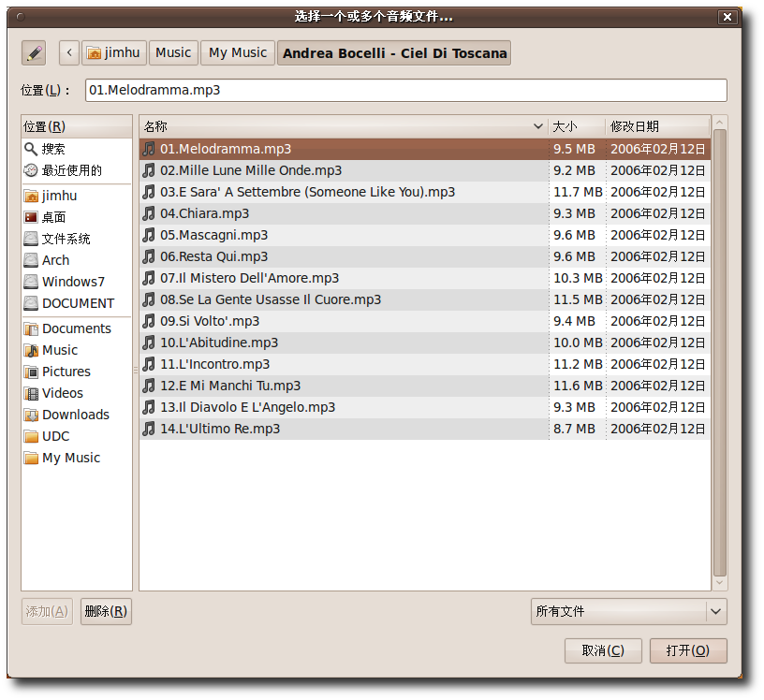764x700 pixels.
Task: Open the 所有文件 file type dropdown
Action: coord(628,611)
